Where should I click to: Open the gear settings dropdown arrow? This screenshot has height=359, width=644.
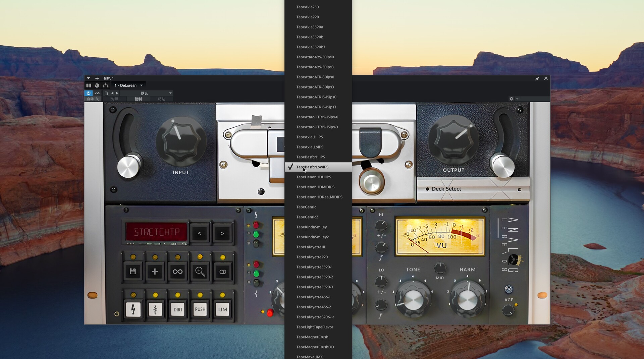(517, 99)
